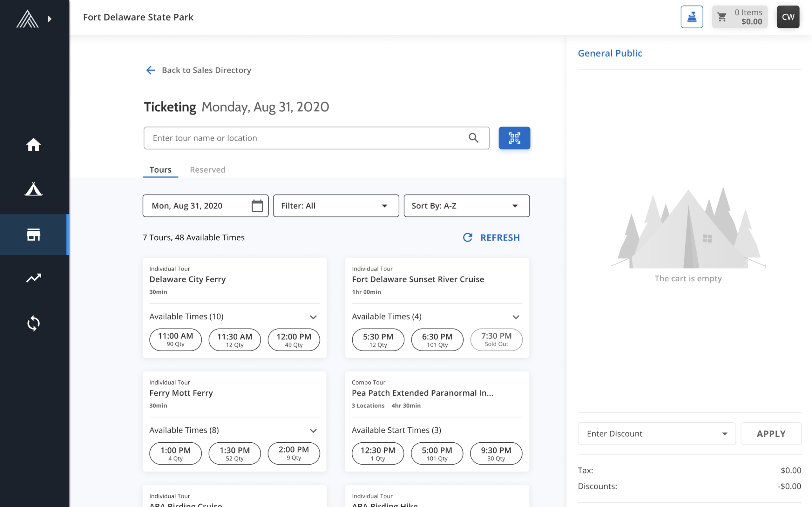This screenshot has height=507, width=812.
Task: Expand the sidebar with the arrow icon
Action: [49, 19]
